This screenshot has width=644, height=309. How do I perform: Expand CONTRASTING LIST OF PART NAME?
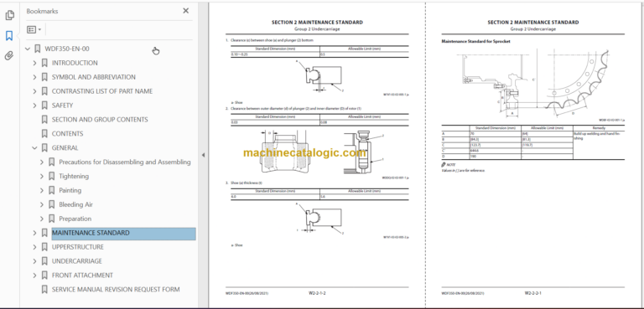click(34, 91)
